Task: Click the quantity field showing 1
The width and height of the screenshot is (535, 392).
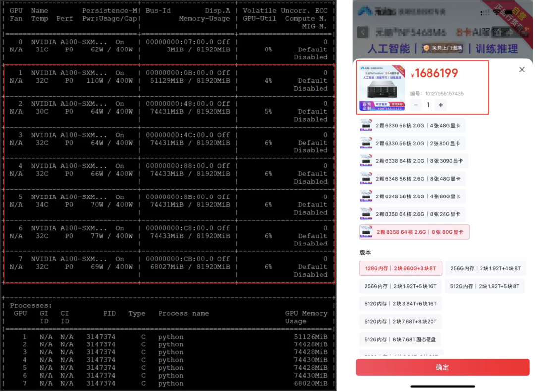Action: coord(428,105)
